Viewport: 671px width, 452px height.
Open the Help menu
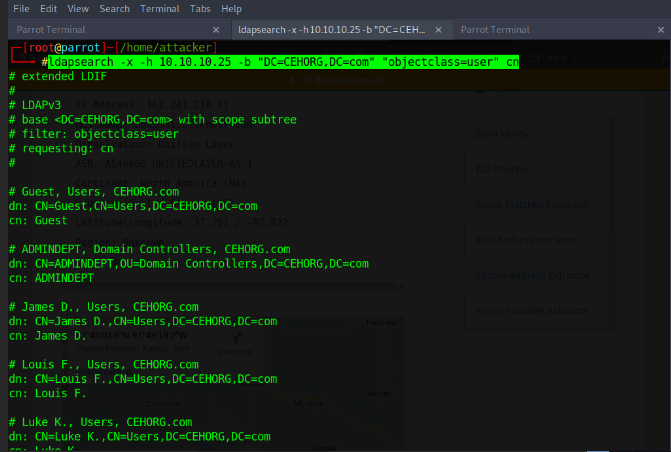pyautogui.click(x=234, y=8)
